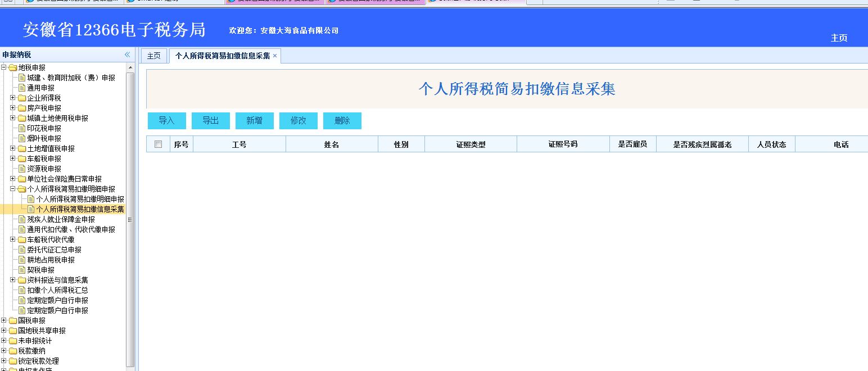Click the document icon beside 残疾人就业保障金申报
Image resolution: width=868 pixels, height=371 pixels.
coord(22,219)
